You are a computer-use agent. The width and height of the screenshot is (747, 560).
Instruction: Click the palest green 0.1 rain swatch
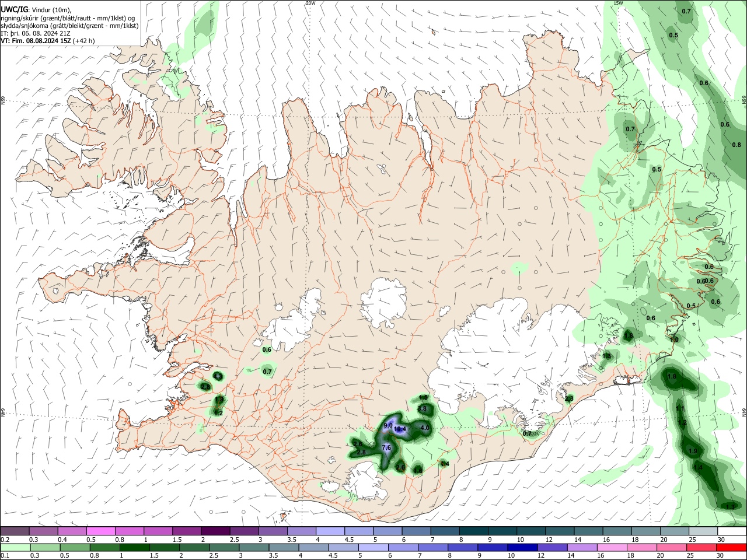(x=15, y=547)
